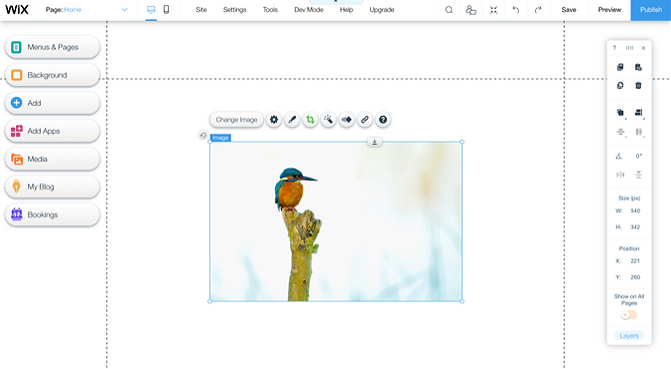Viewport: 671px width, 369px height.
Task: Publish the site
Action: point(650,10)
